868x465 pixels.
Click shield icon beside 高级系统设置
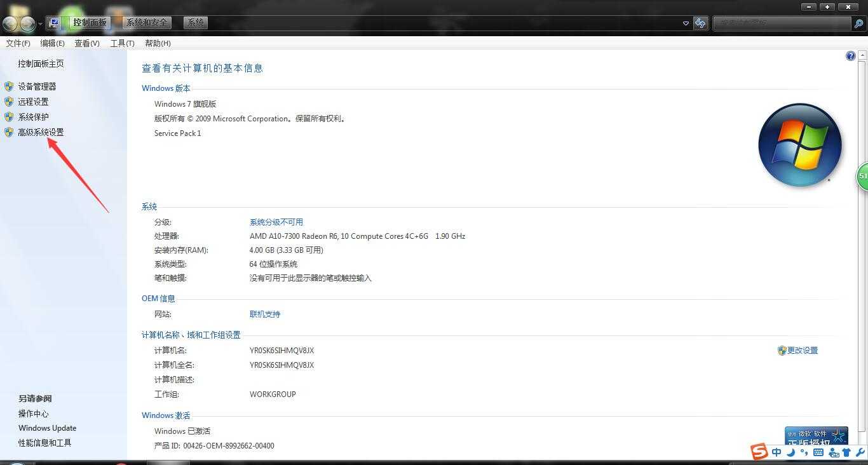(9, 132)
